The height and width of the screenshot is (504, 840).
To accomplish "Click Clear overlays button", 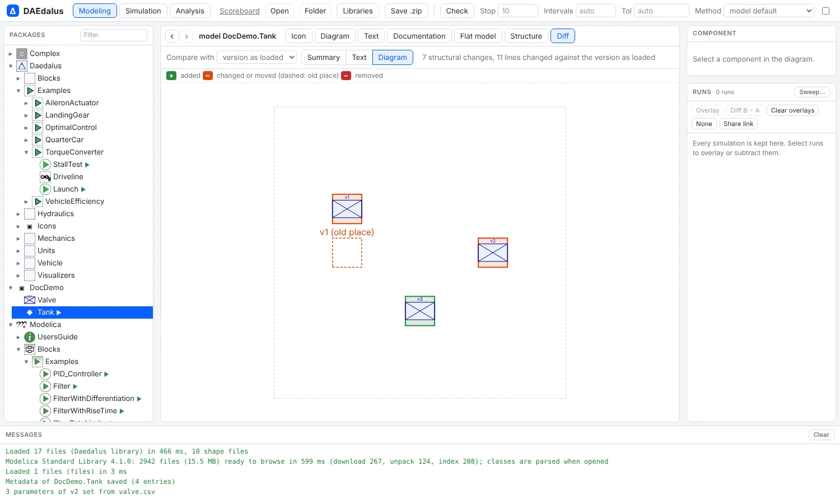I will coord(792,110).
